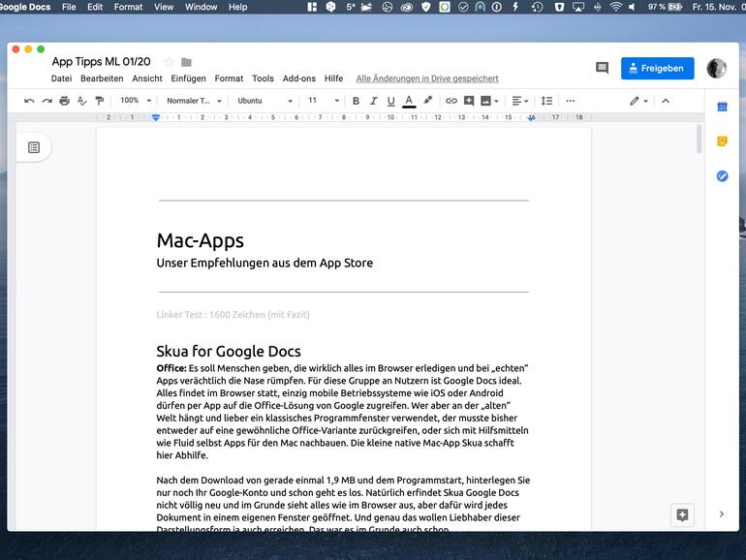Screen dimensions: 746x560
Task: Open the Einfügen menu
Action: (188, 78)
